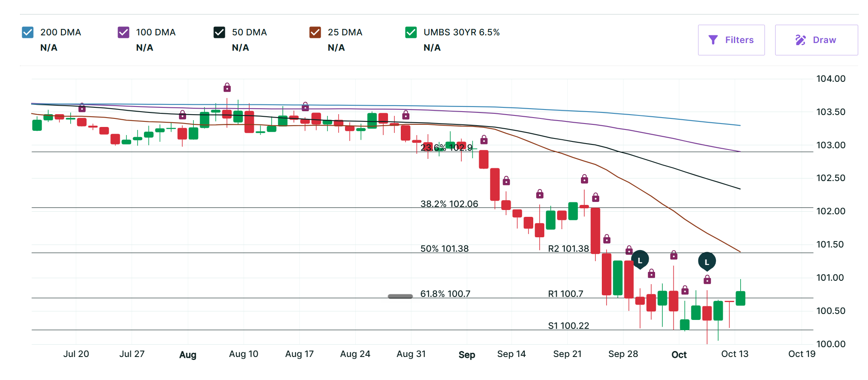
Task: Open the lock marker above the Aug 17 candles
Action: (x=305, y=106)
